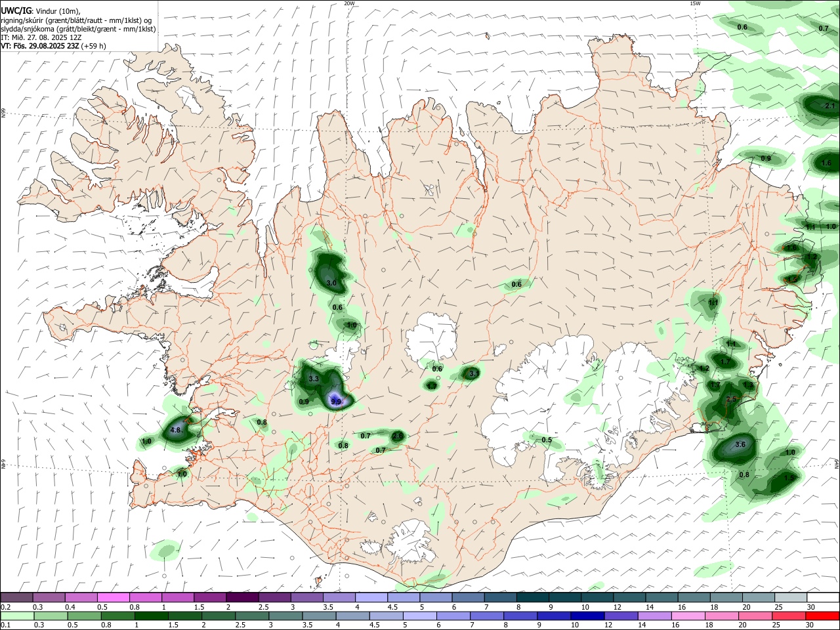Click the 15W longitude label
This screenshot has width=840, height=630.
coord(695,3)
